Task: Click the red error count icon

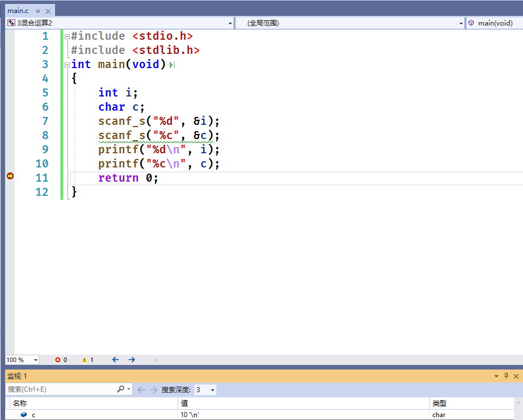Action: tap(58, 360)
